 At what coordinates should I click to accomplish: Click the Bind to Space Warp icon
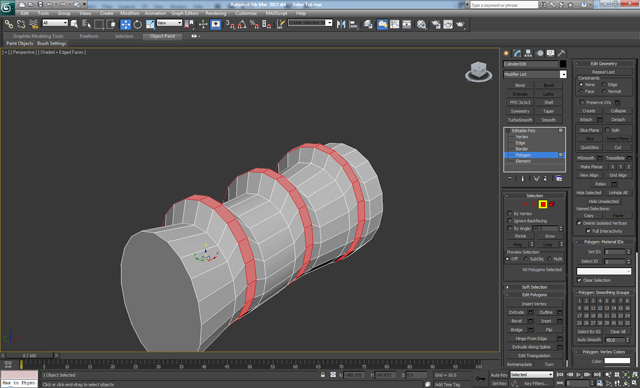click(33, 24)
